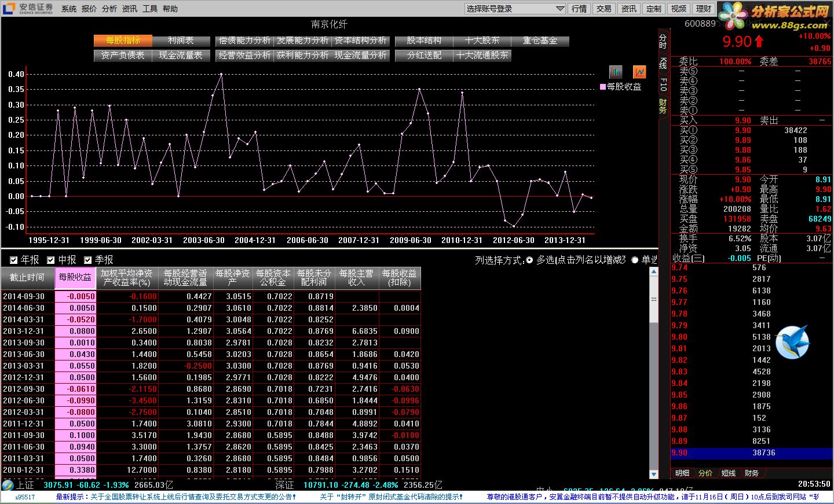Click the 每股未分配利润 column header

tap(314, 278)
